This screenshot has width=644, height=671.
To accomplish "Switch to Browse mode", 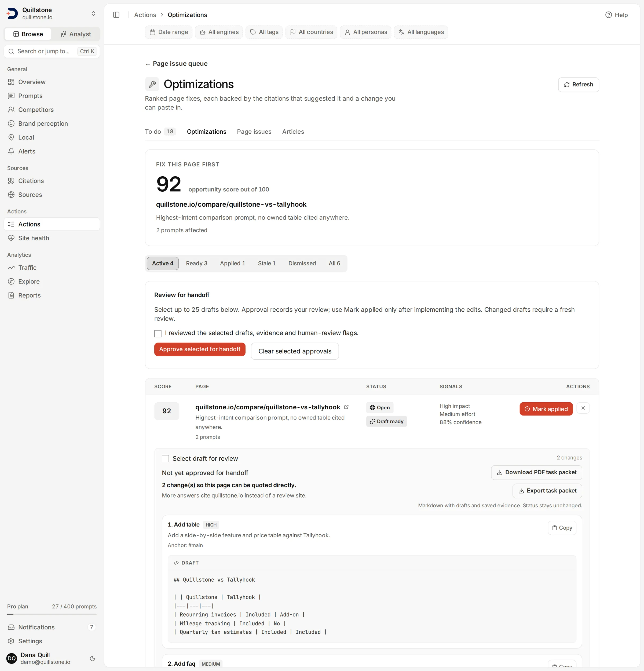I will (28, 34).
